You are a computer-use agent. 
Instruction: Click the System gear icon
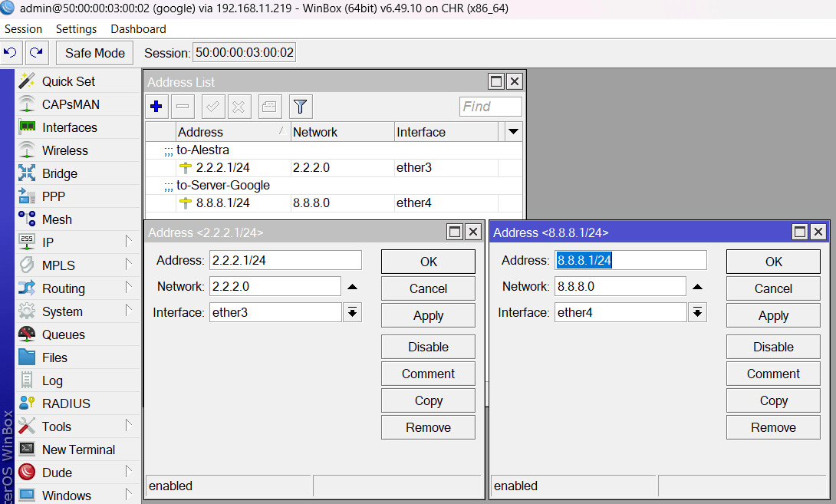pos(27,311)
